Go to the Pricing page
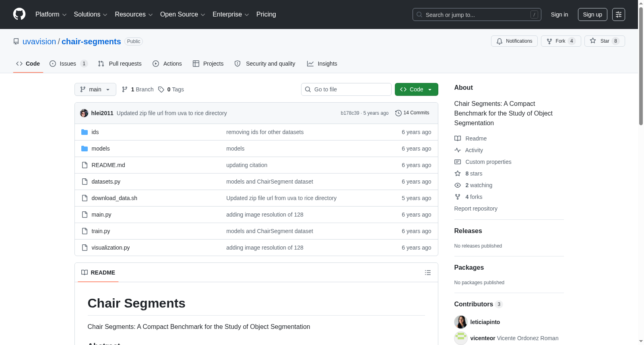The width and height of the screenshot is (644, 345). click(266, 14)
